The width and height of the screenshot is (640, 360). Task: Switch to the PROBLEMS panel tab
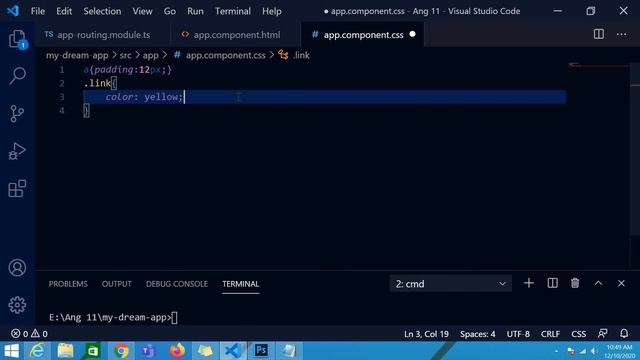pos(68,284)
